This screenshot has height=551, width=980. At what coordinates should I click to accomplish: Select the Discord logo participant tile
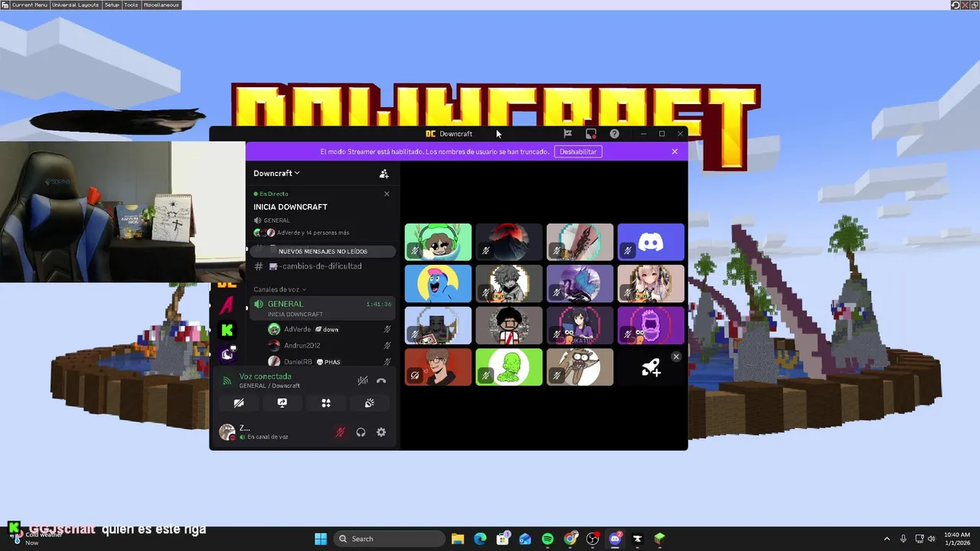651,242
